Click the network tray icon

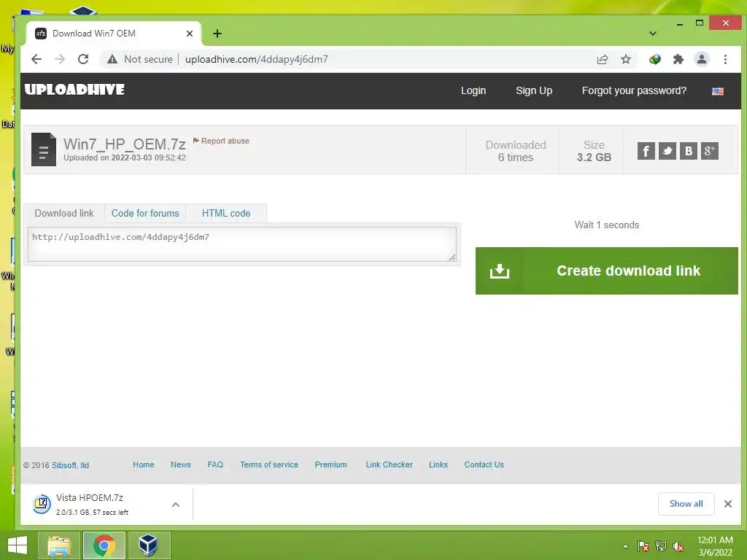[x=661, y=546]
